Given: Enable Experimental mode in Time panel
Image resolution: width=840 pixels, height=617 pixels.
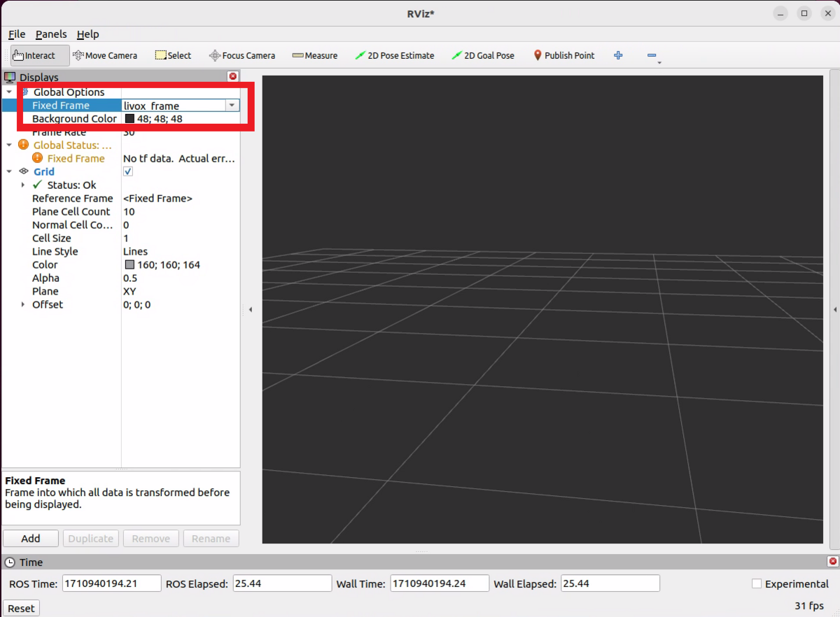Looking at the screenshot, I should (757, 583).
